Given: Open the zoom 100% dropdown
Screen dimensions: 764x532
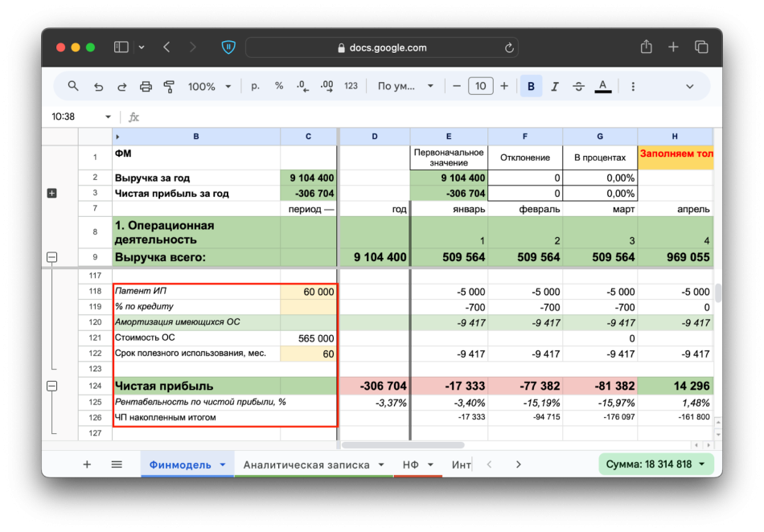Looking at the screenshot, I should point(209,86).
